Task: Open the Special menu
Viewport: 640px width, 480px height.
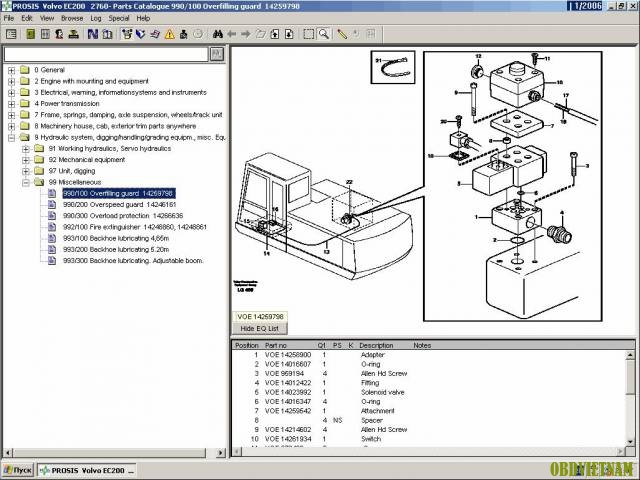Action: coord(119,18)
